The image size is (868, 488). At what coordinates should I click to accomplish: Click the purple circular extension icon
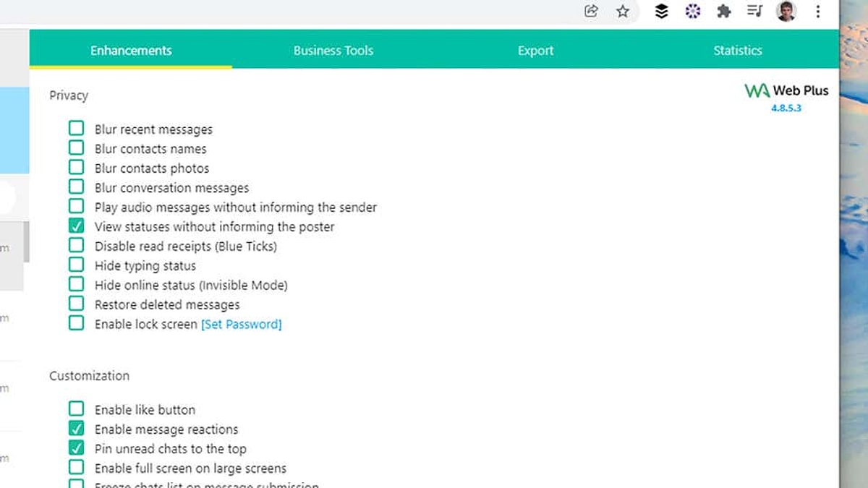pyautogui.click(x=692, y=11)
